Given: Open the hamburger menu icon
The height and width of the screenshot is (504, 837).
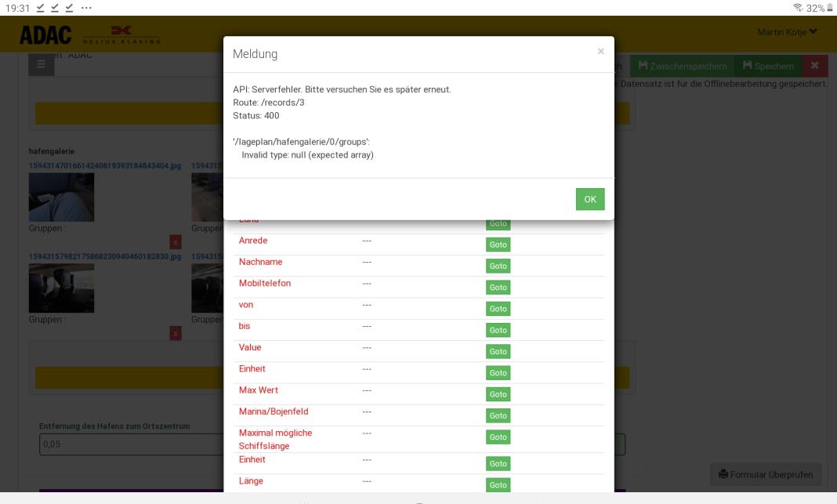Looking at the screenshot, I should pos(42,67).
